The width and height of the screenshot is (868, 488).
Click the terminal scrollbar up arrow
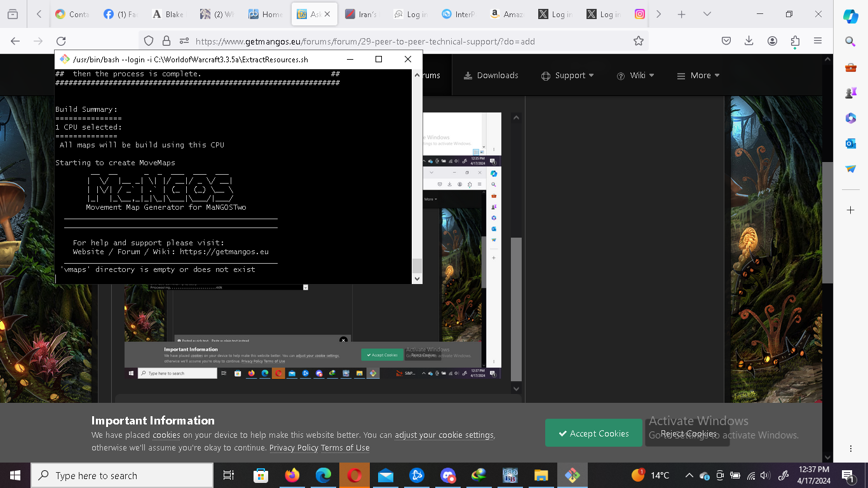pos(417,74)
